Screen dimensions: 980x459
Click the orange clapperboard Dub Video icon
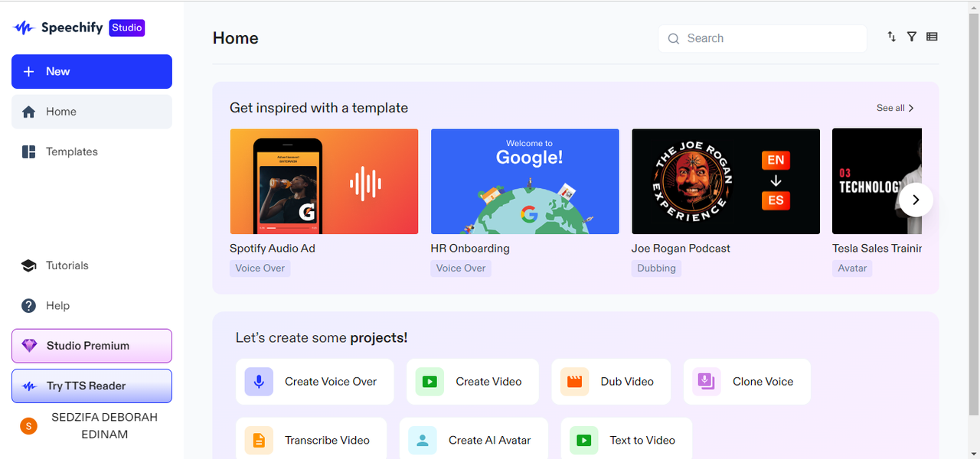[574, 382]
